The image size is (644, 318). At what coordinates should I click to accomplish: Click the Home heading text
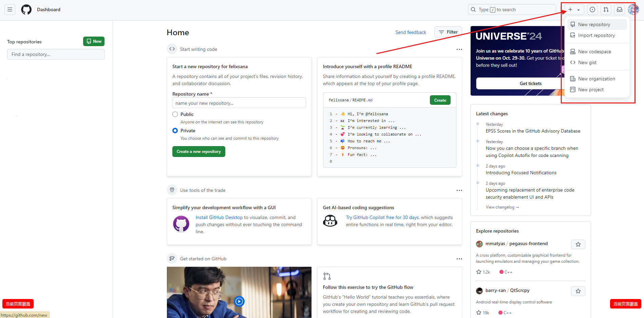pyautogui.click(x=178, y=33)
